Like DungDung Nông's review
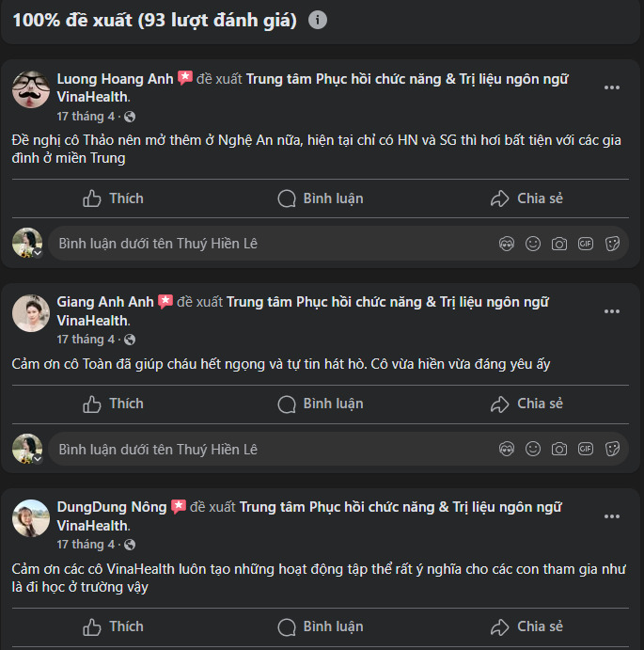 click(113, 626)
